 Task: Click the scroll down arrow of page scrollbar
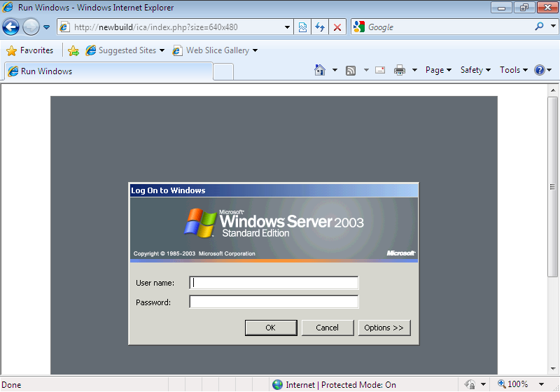click(x=553, y=369)
